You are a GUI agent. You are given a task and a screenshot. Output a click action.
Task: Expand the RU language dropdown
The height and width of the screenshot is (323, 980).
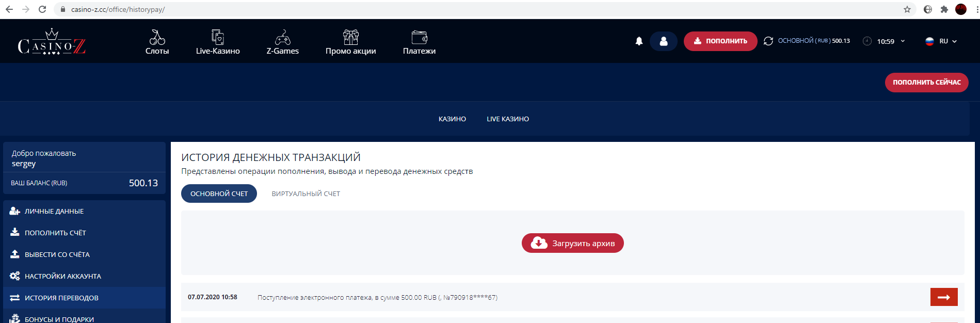point(954,41)
